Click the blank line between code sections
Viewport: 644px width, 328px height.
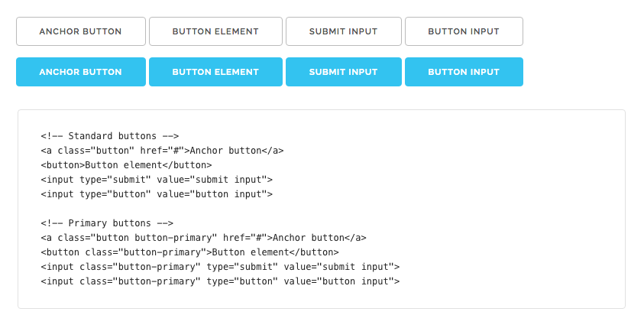pos(229,209)
